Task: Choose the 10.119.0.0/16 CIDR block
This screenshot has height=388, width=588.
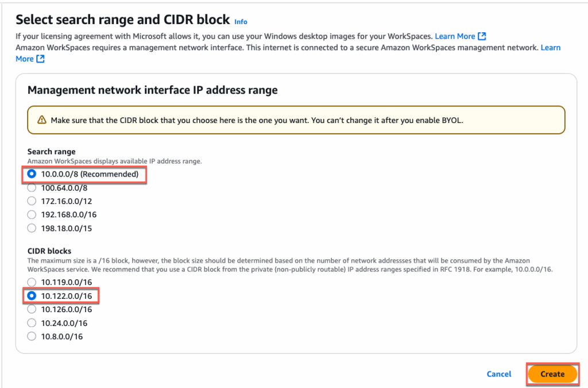Action: [32, 282]
